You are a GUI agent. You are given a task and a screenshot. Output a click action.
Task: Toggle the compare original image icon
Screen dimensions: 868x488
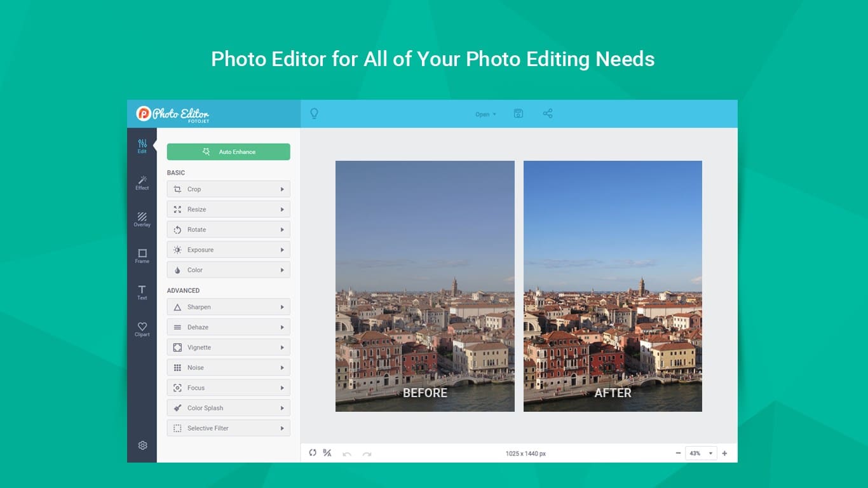327,453
